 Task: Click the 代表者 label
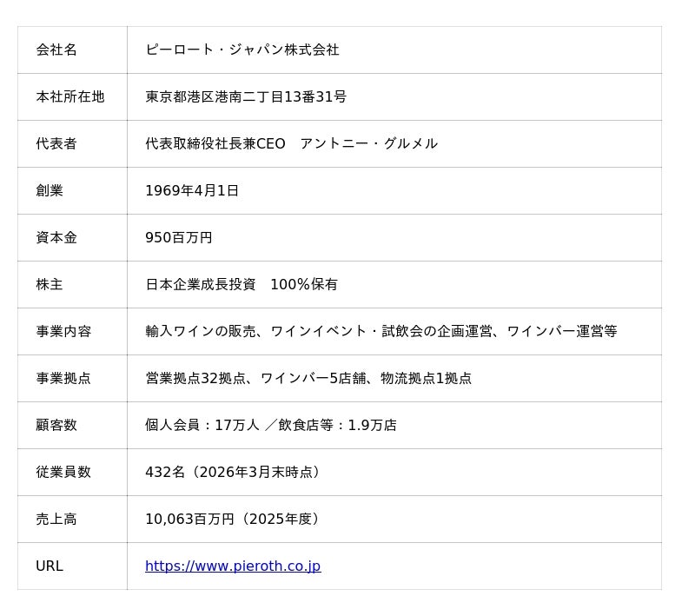click(56, 143)
